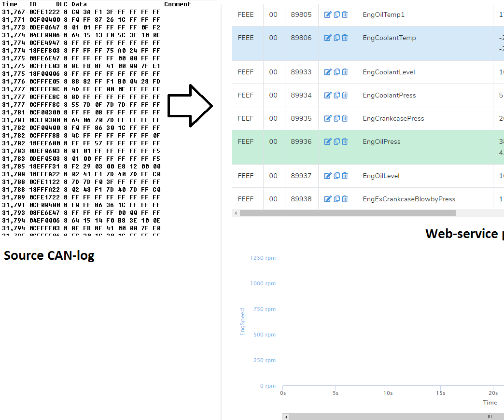Delete EngOilTemp1 with its trash icon
The height and width of the screenshot is (420, 504).
point(344,14)
